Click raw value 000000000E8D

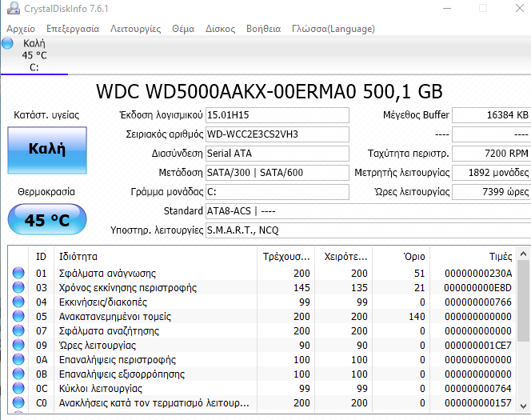478,287
